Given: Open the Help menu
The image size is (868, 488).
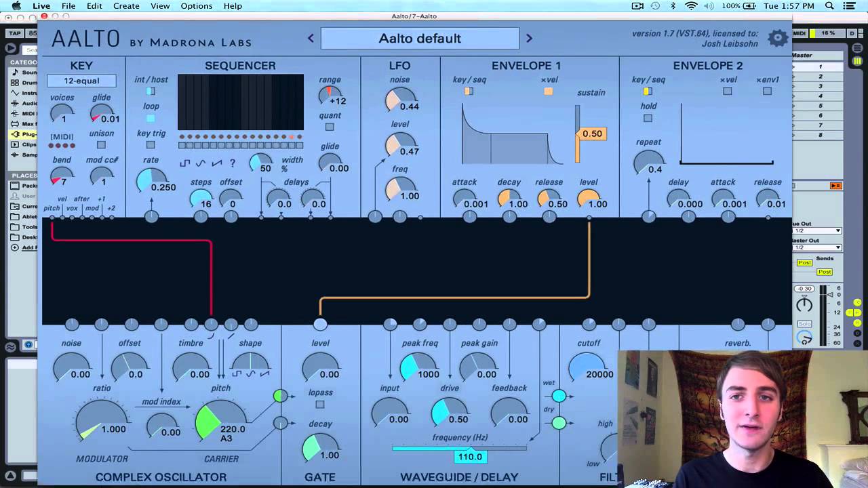Looking at the screenshot, I should (233, 6).
